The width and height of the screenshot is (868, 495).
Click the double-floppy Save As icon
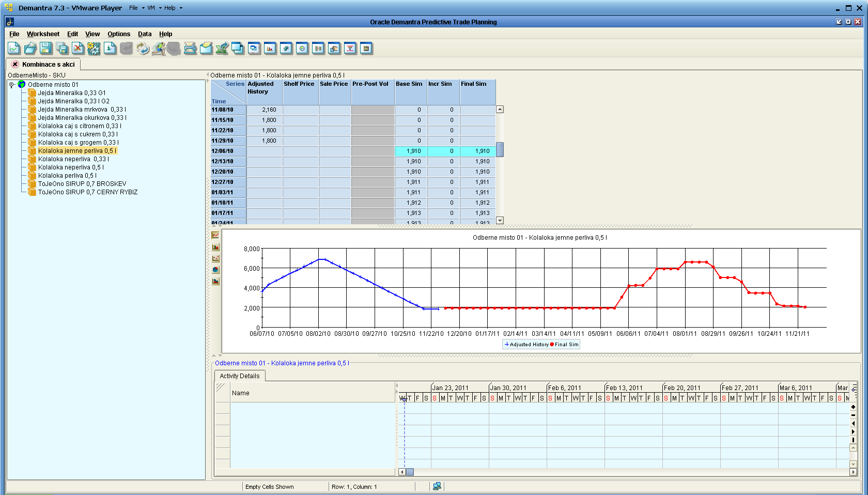click(63, 49)
